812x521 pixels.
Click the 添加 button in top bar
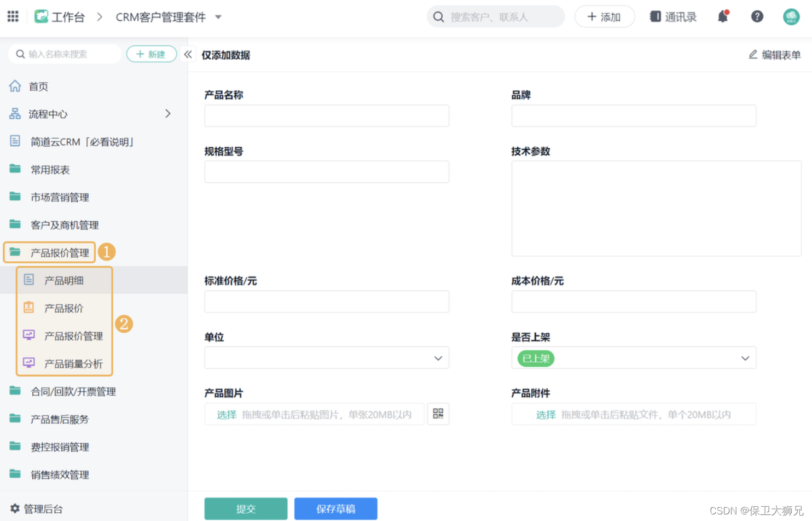coord(605,17)
